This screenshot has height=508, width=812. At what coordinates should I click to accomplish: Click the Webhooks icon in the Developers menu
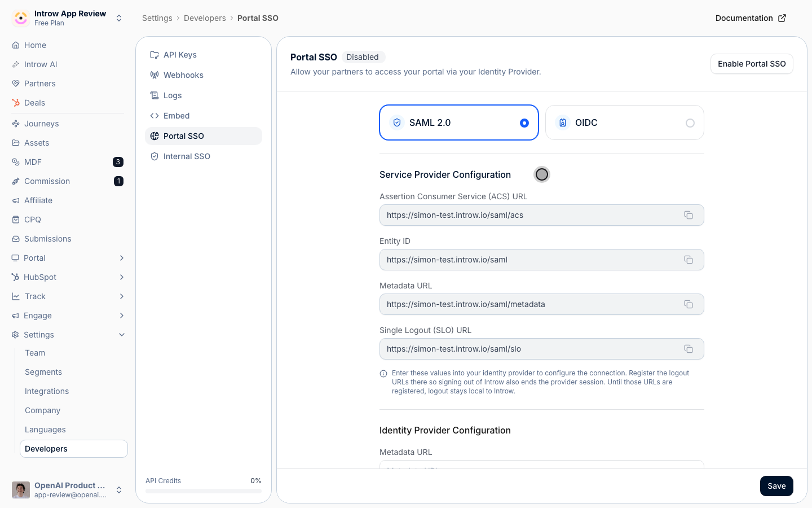155,75
